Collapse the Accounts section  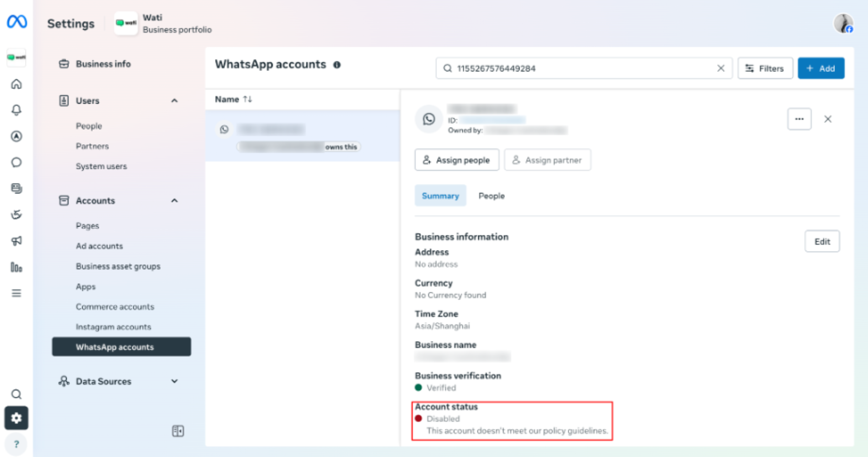tap(174, 200)
